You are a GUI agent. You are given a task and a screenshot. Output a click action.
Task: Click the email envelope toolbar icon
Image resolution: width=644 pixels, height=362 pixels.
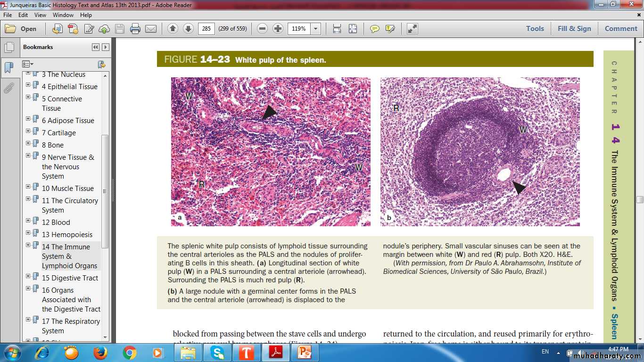coord(151,29)
